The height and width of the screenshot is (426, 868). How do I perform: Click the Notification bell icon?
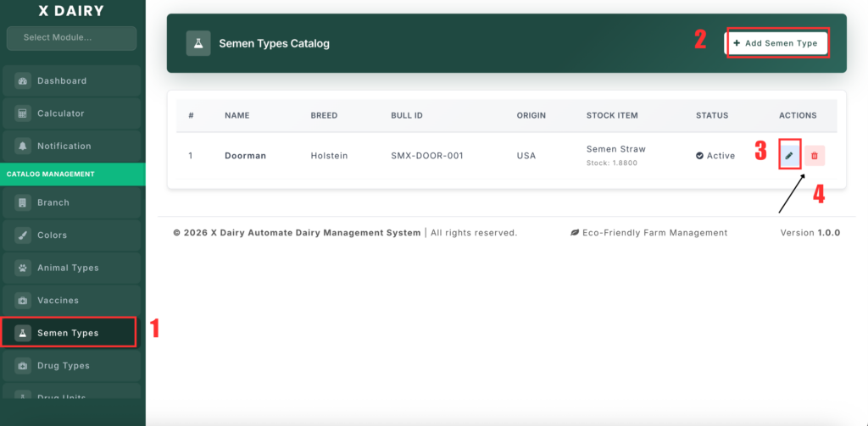pos(23,146)
